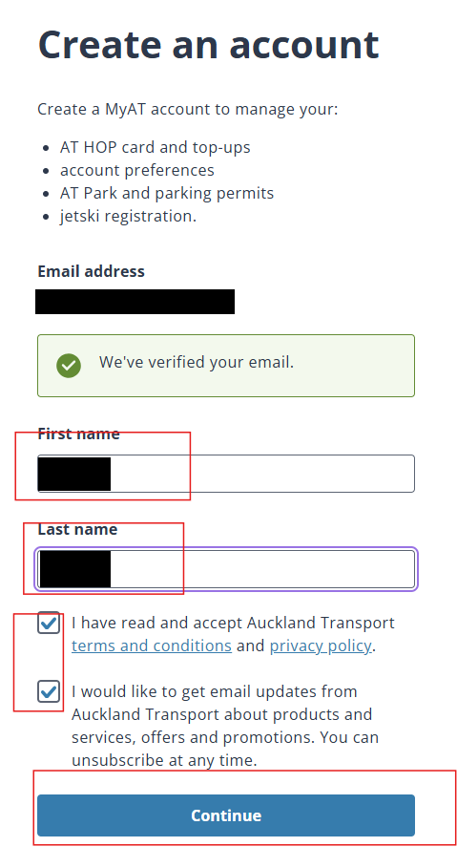Click the First name label
457x868 pixels.
pos(78,434)
